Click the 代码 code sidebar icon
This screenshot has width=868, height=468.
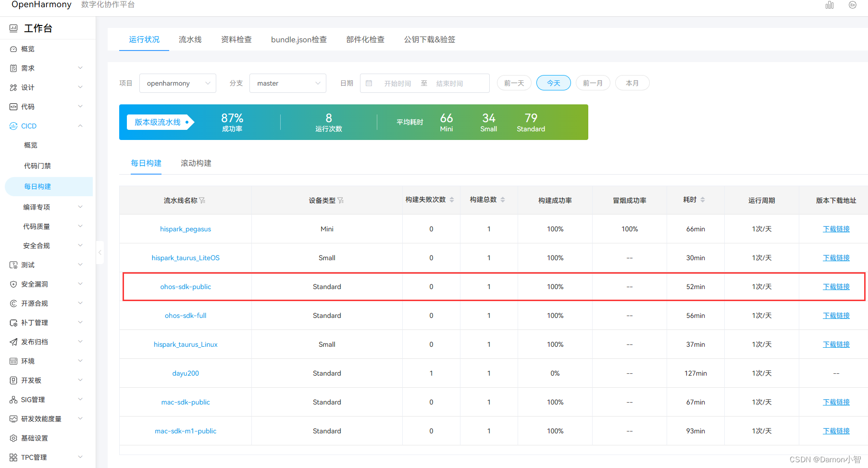click(13, 107)
